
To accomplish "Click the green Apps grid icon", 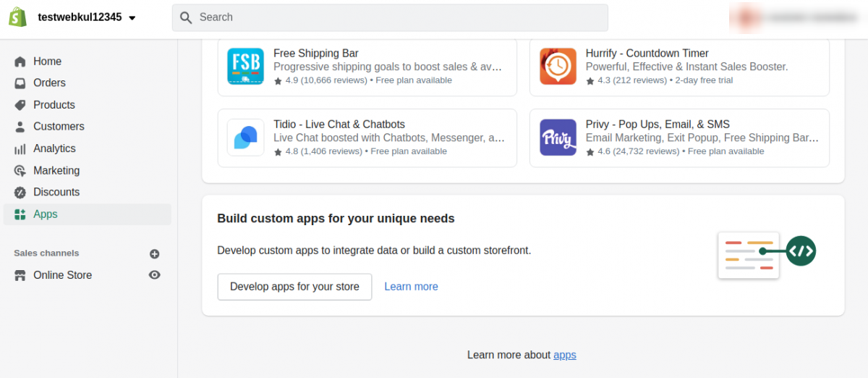I will (20, 214).
